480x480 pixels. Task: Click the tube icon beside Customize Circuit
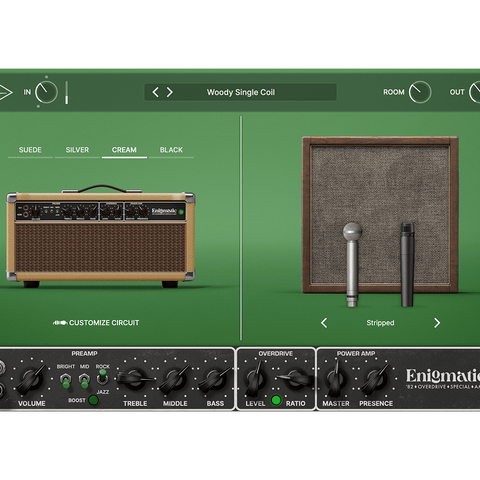(60, 323)
